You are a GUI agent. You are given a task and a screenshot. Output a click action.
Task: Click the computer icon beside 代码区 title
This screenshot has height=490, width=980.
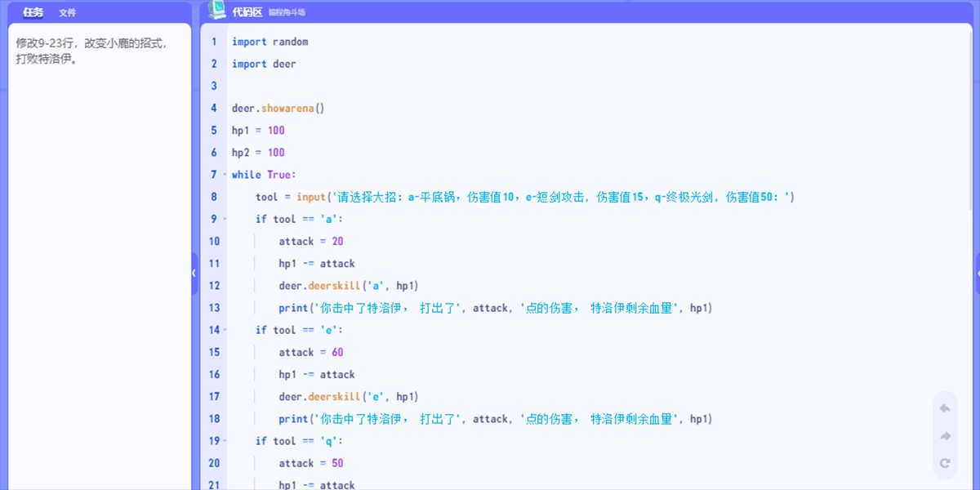[216, 11]
